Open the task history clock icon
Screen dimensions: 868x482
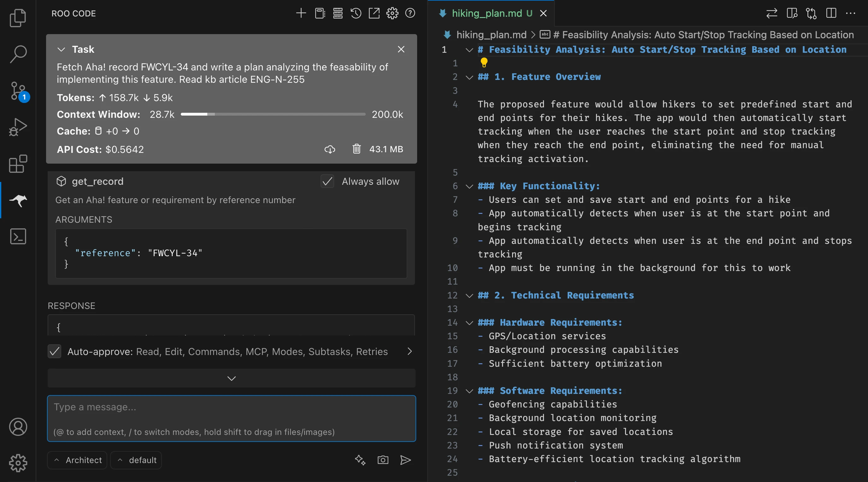tap(356, 13)
